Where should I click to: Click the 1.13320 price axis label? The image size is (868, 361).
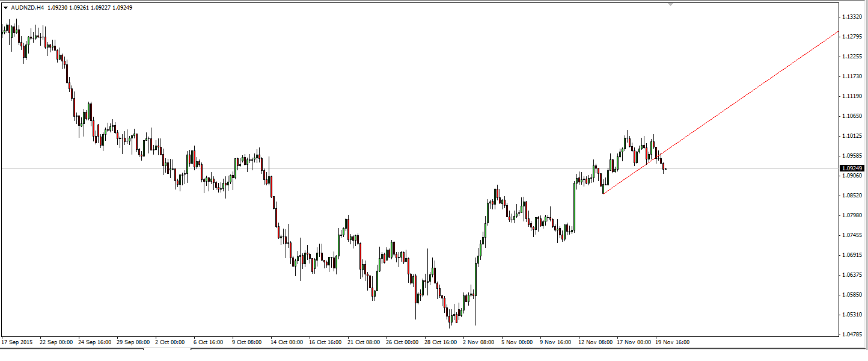point(852,17)
